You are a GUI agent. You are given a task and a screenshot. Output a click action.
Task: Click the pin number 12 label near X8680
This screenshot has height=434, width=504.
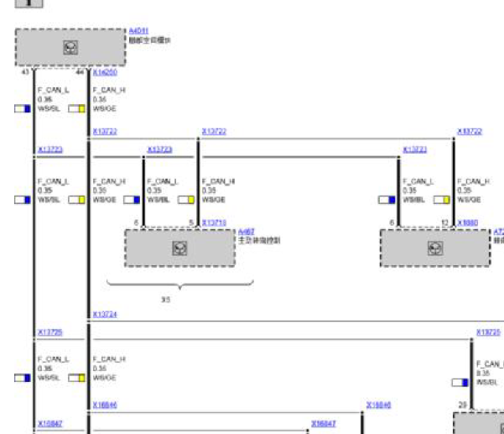[444, 222]
